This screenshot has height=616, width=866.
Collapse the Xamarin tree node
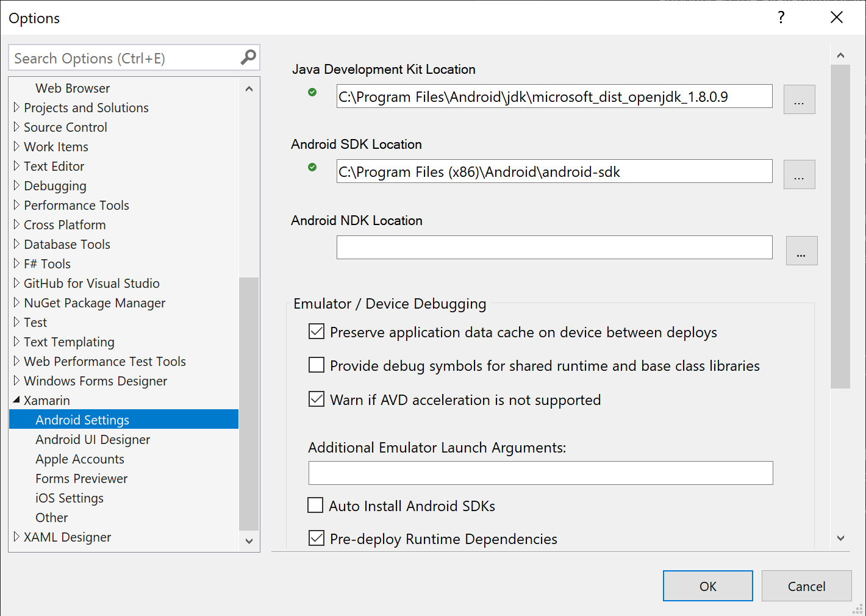(16, 400)
